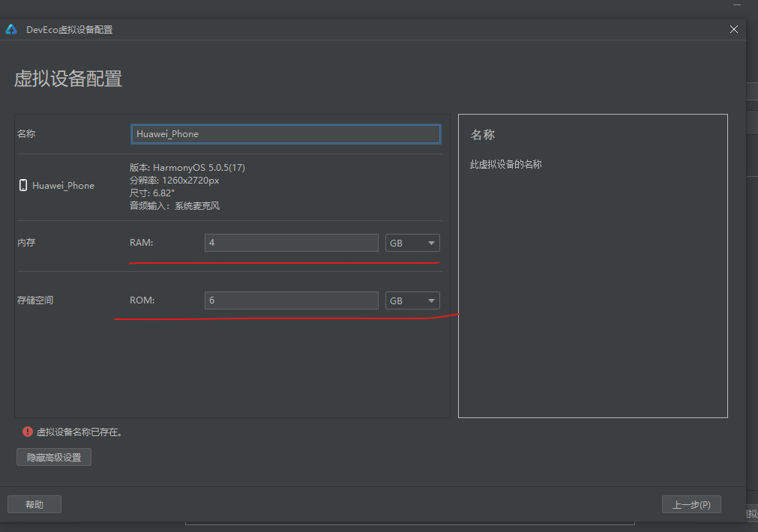Viewport: 758px width, 532px height.
Task: Click the Huawei_Phone name input field
Action: click(286, 134)
